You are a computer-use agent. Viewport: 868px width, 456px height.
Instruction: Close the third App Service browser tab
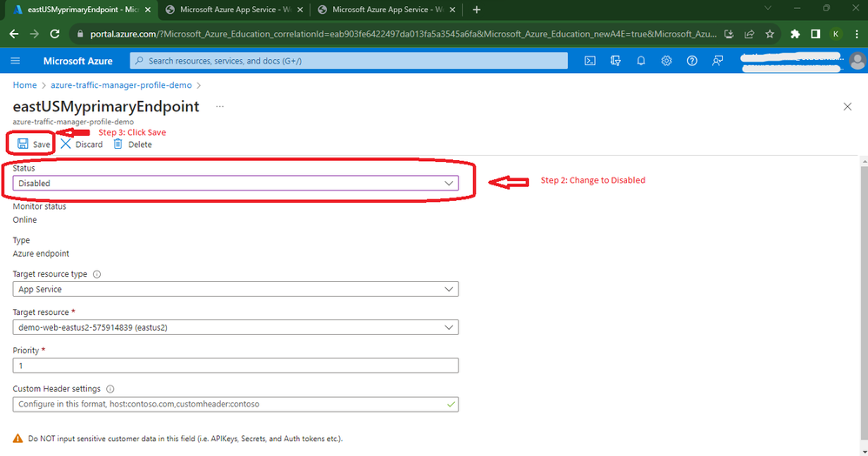(x=452, y=10)
